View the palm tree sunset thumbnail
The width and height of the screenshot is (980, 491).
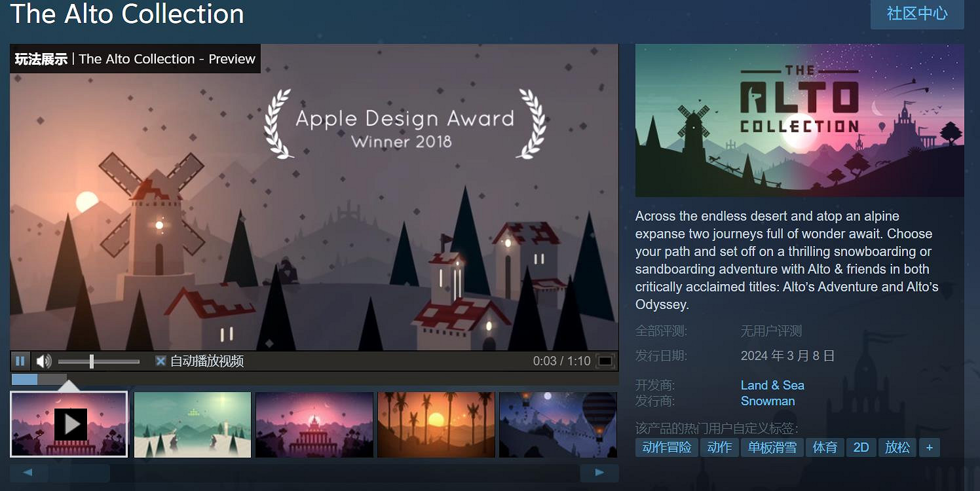(x=436, y=424)
